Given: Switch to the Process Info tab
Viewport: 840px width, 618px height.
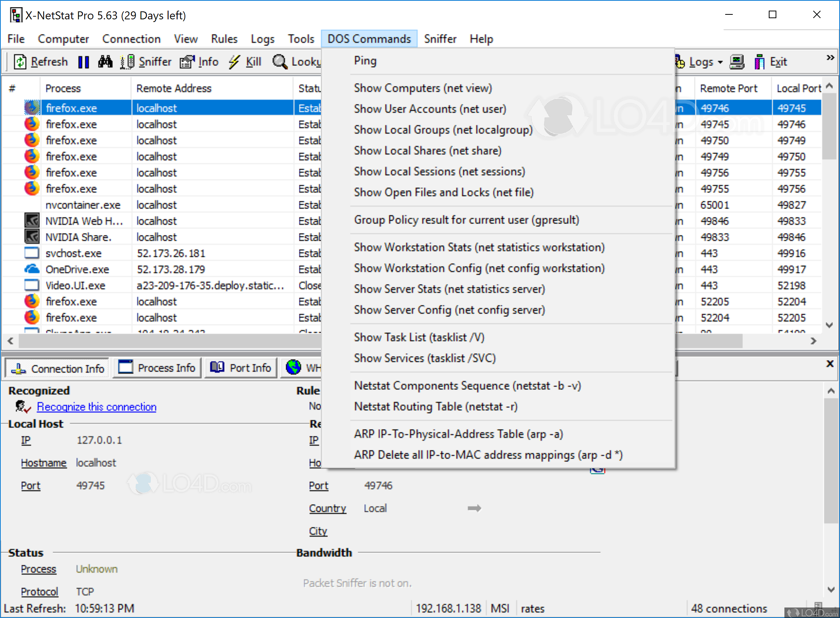Looking at the screenshot, I should click(x=157, y=368).
